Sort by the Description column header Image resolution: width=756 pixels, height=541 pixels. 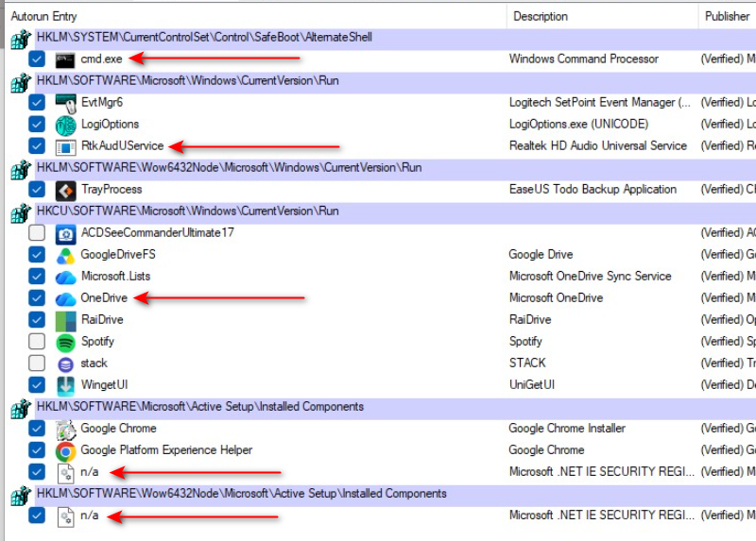pyautogui.click(x=602, y=16)
